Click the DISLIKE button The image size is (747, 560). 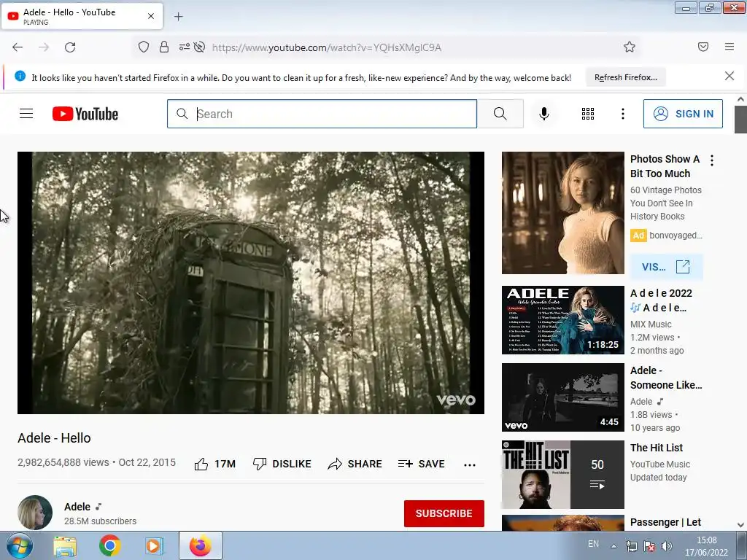[x=282, y=464]
